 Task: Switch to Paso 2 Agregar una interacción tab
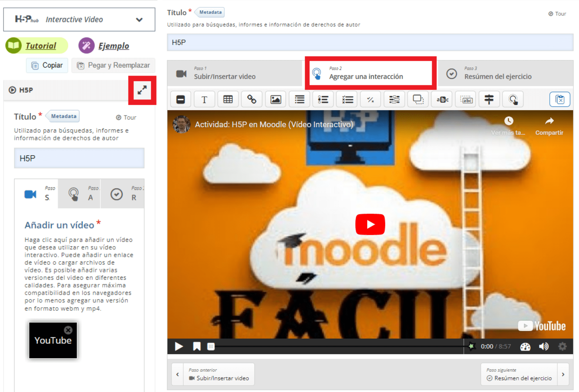click(371, 73)
